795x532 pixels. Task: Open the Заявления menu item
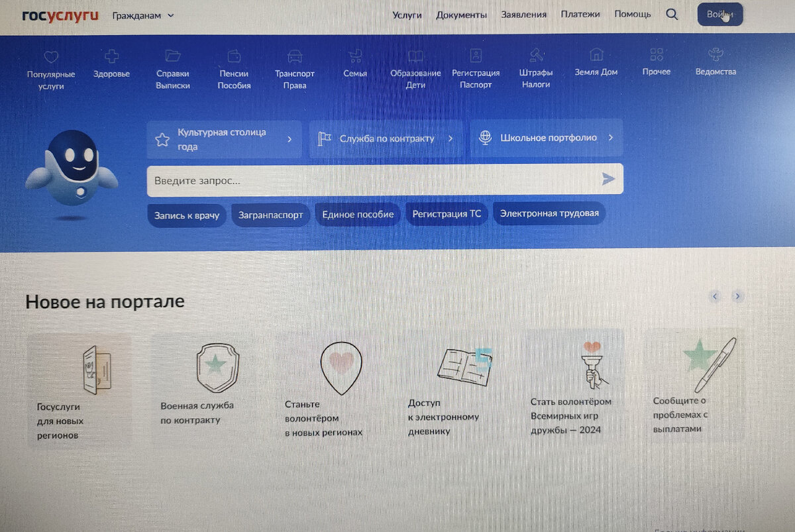524,14
